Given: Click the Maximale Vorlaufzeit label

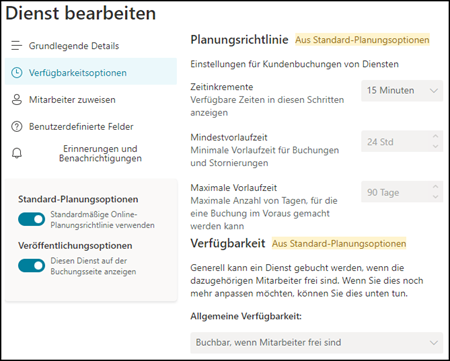Looking at the screenshot, I should [234, 188].
